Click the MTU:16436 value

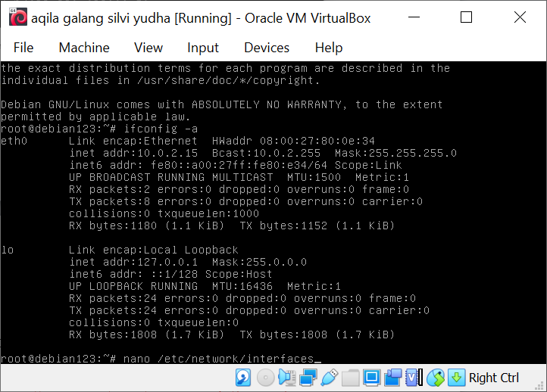[x=242, y=286]
